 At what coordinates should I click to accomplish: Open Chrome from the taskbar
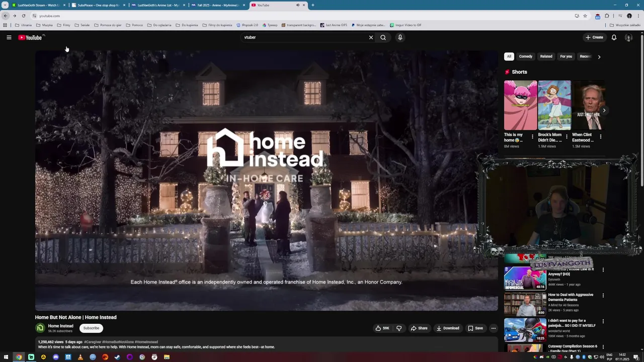(19, 357)
